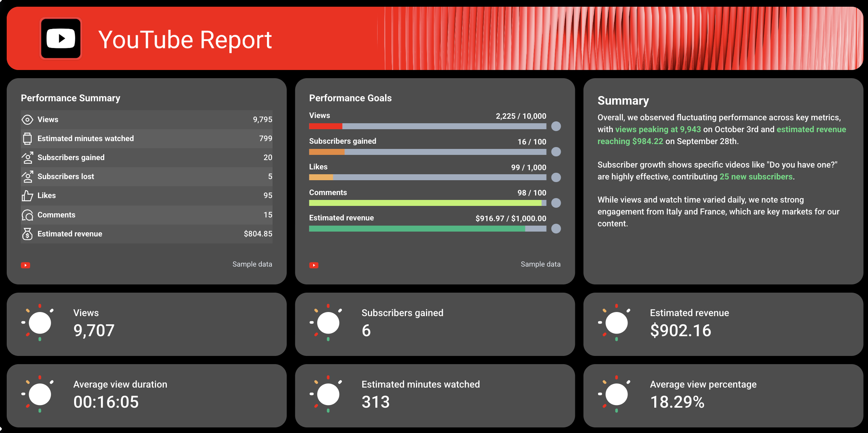This screenshot has height=433, width=868.
Task: Click the money bag icon for Estimated revenue
Action: [x=27, y=234]
